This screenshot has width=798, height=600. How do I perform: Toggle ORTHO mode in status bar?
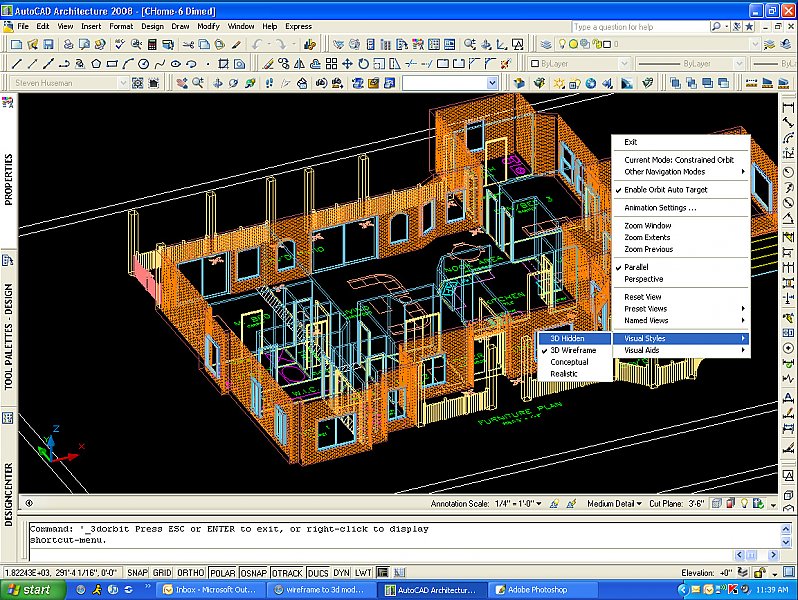pyautogui.click(x=190, y=573)
